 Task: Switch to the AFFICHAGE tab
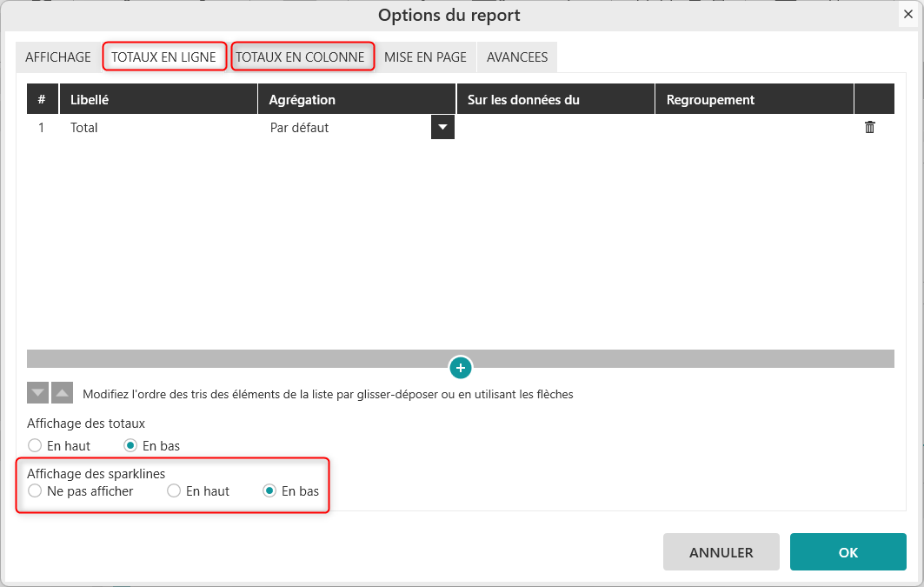(58, 57)
